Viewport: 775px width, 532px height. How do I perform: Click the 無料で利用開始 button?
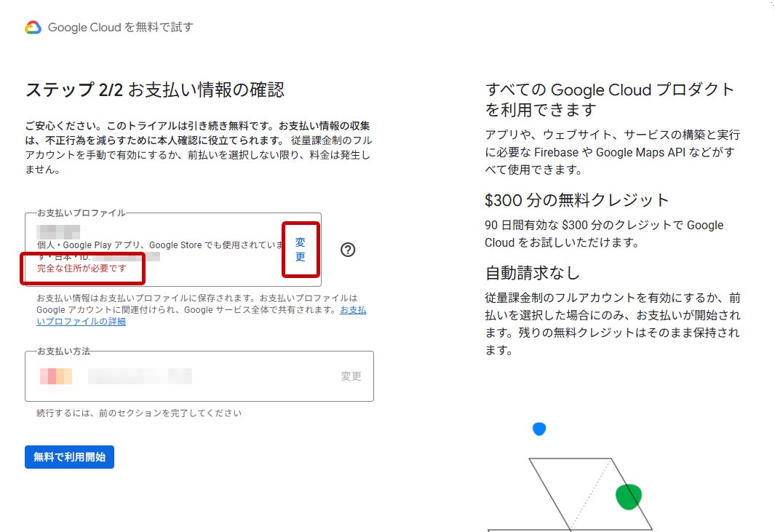69,457
